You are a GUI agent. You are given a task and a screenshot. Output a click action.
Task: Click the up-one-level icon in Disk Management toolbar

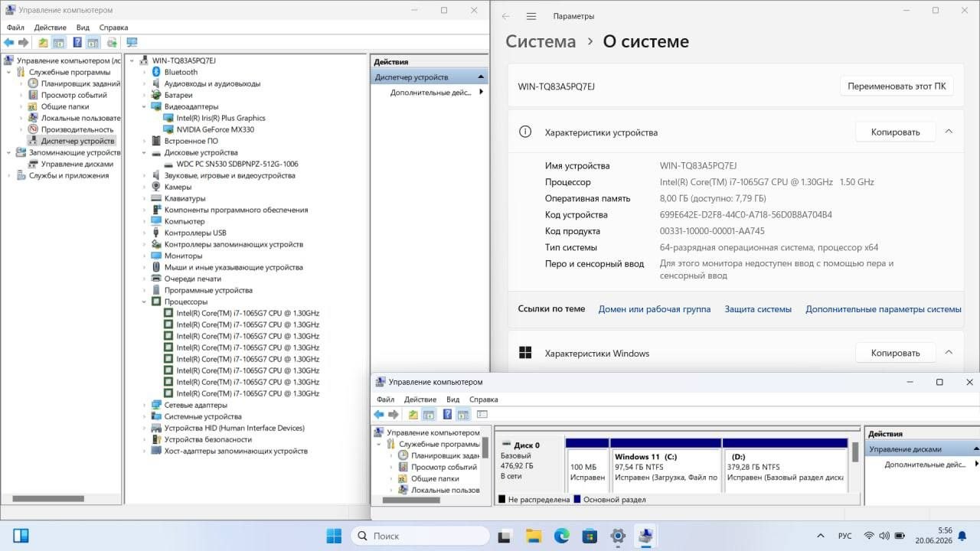tap(413, 415)
